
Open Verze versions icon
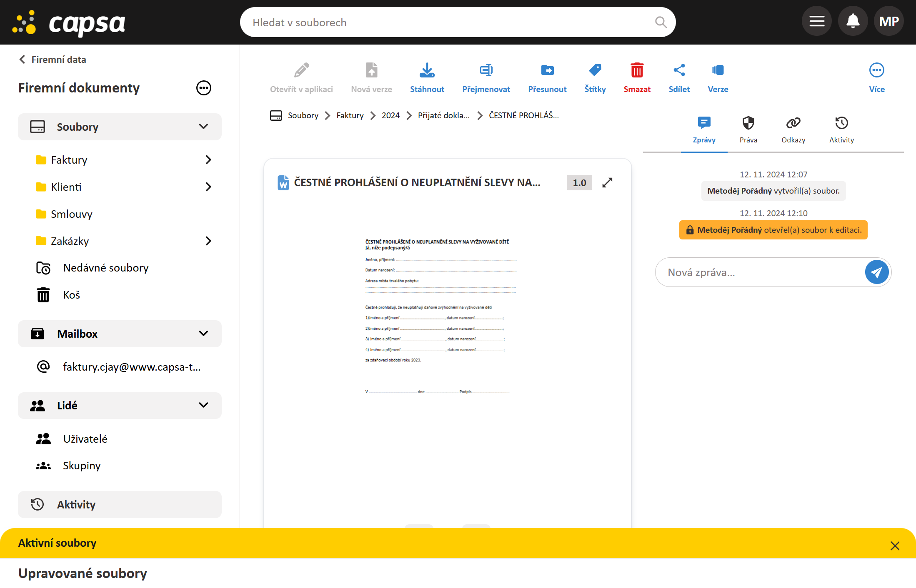pos(718,71)
